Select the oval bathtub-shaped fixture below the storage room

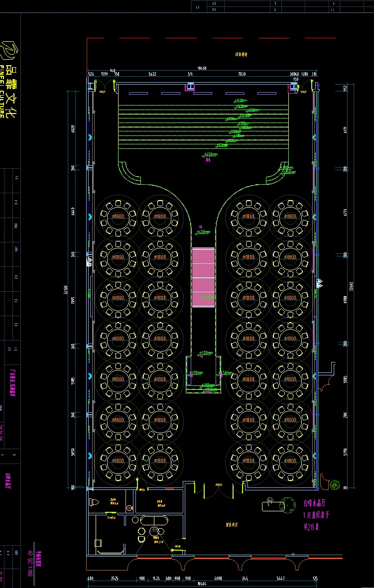(154, 520)
